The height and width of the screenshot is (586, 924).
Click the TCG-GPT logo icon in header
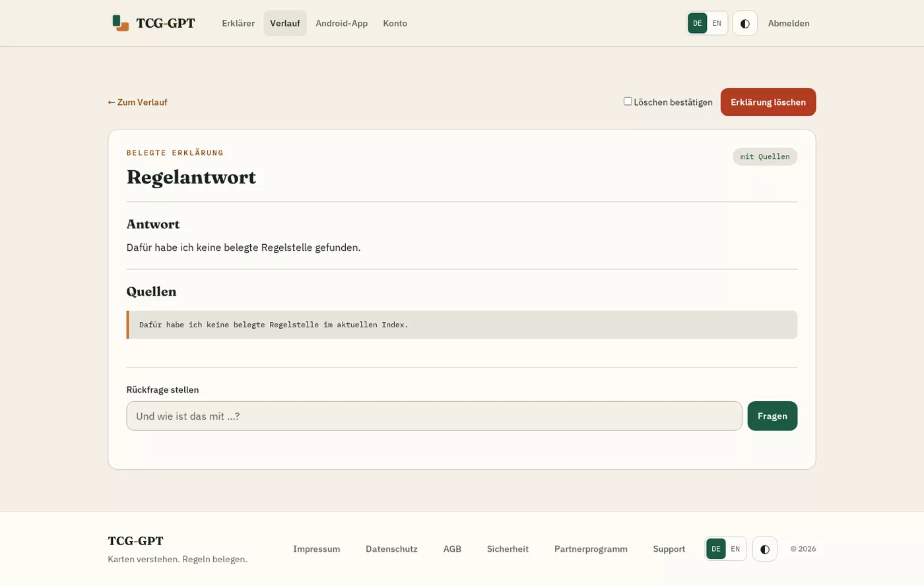[121, 23]
